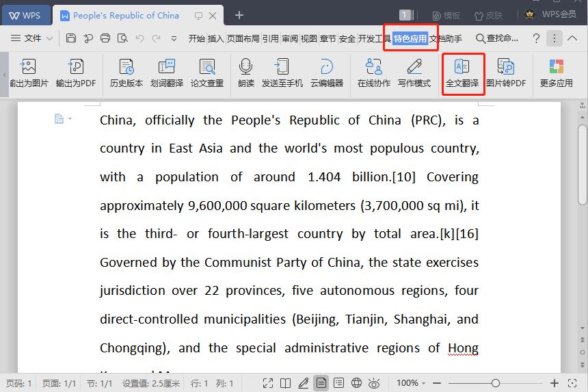Open 历史版本 history versions
The width and height of the screenshot is (588, 392).
pos(126,73)
